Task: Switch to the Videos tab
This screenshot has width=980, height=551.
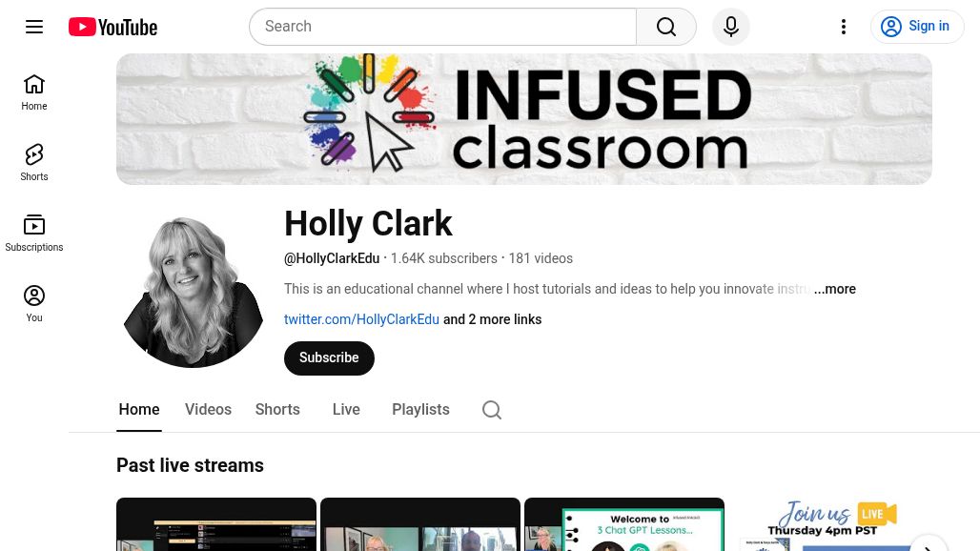Action: coord(208,409)
